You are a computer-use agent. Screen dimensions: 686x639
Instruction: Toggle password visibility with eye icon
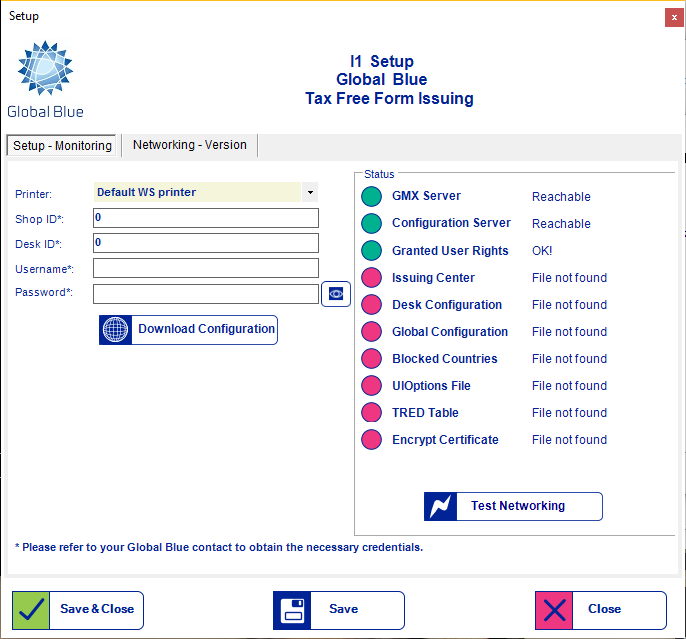click(336, 294)
